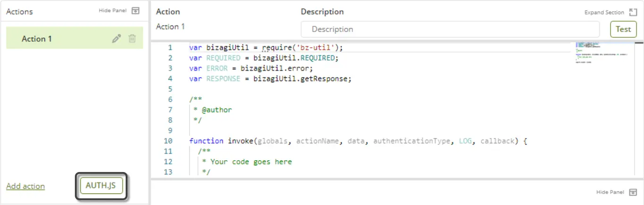Click the Test button
Screen dimensions: 644x205
623,29
